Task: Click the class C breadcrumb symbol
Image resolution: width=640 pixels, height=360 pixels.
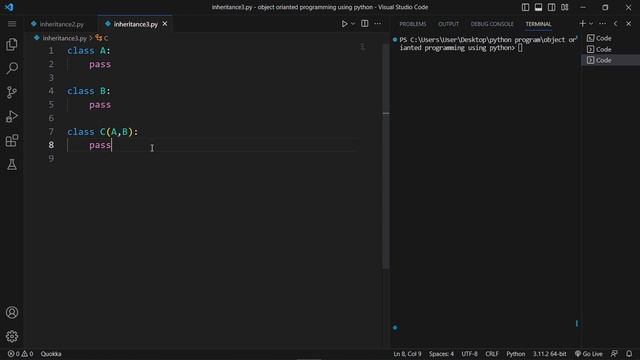Action: tap(102, 38)
